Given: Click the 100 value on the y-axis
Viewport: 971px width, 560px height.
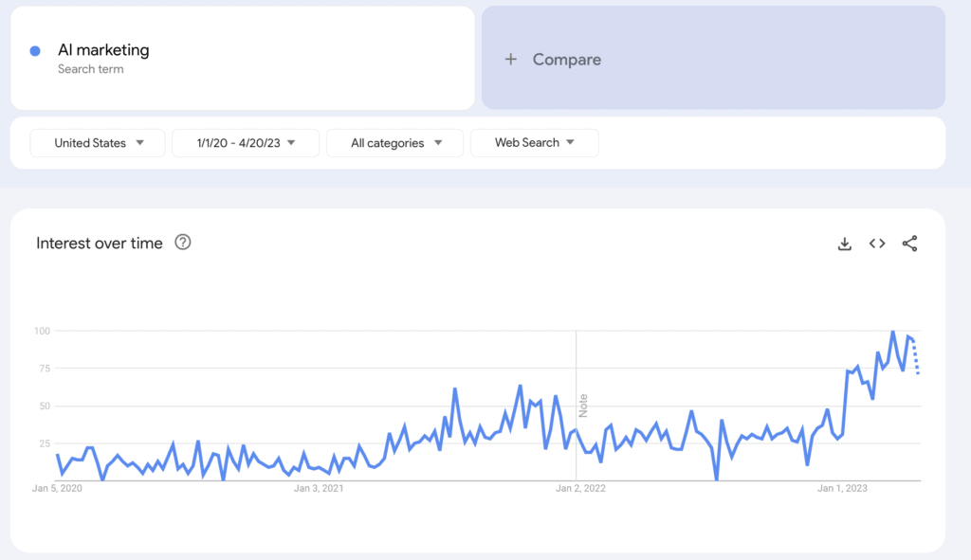Looking at the screenshot, I should click(x=43, y=331).
